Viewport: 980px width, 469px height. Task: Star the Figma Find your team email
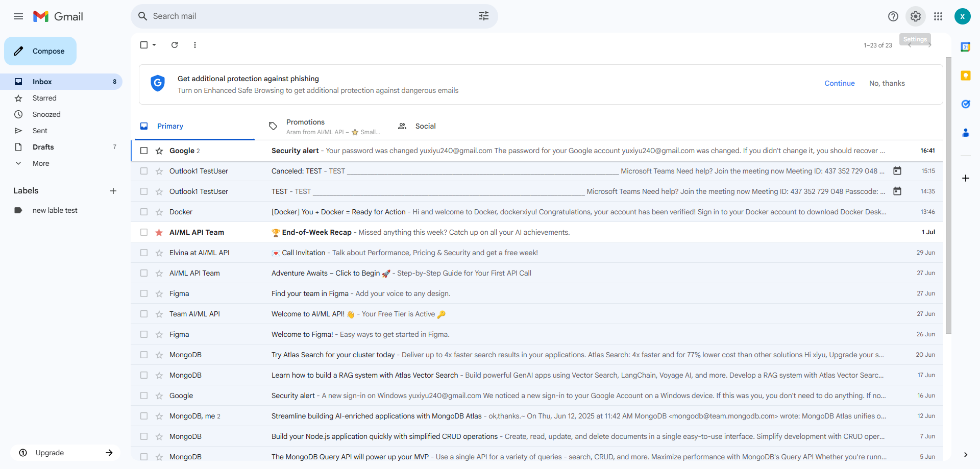point(159,293)
